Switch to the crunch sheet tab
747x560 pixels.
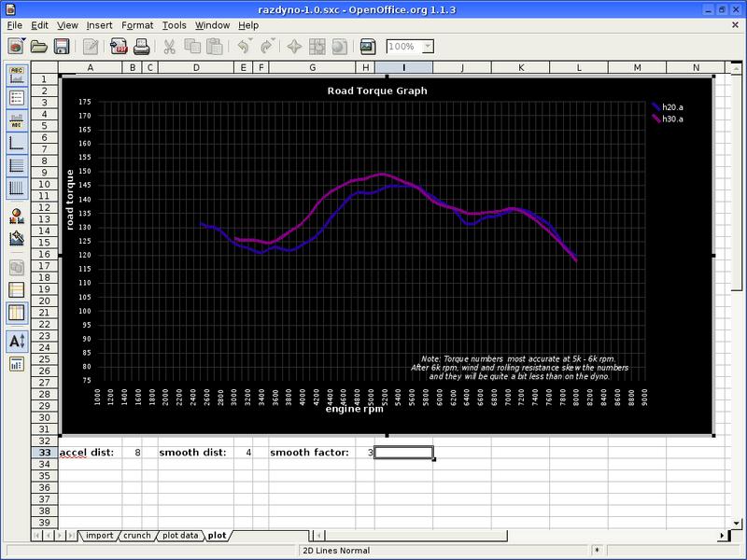pos(135,536)
